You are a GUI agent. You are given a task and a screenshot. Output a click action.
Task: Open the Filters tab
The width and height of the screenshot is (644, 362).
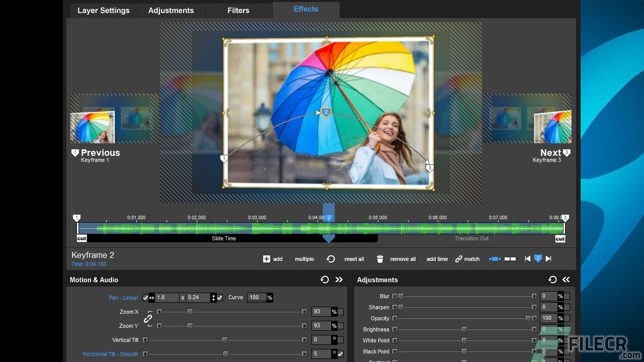(x=238, y=11)
